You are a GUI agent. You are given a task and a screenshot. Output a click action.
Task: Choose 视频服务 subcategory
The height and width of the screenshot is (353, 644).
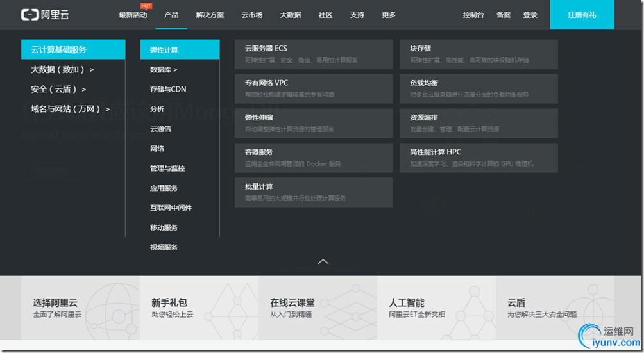[x=164, y=247]
